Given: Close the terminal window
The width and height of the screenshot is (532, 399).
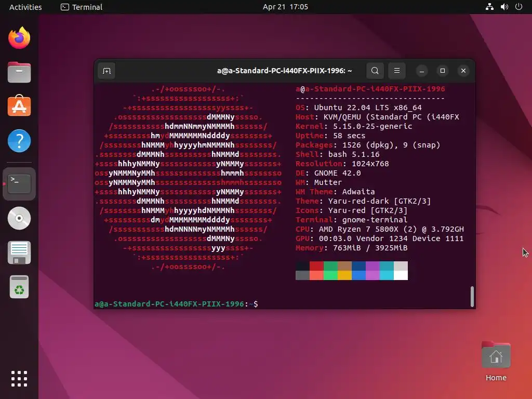Looking at the screenshot, I should (x=463, y=71).
